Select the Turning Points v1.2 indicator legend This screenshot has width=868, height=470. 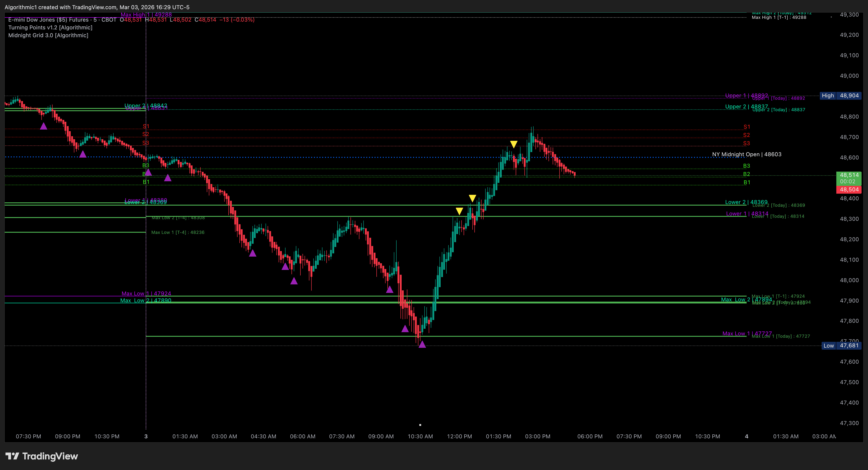coord(50,28)
